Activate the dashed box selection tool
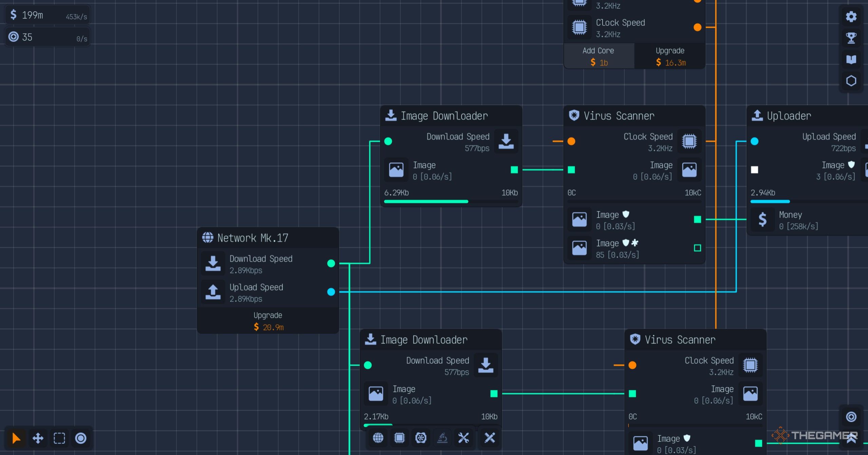 [59, 438]
